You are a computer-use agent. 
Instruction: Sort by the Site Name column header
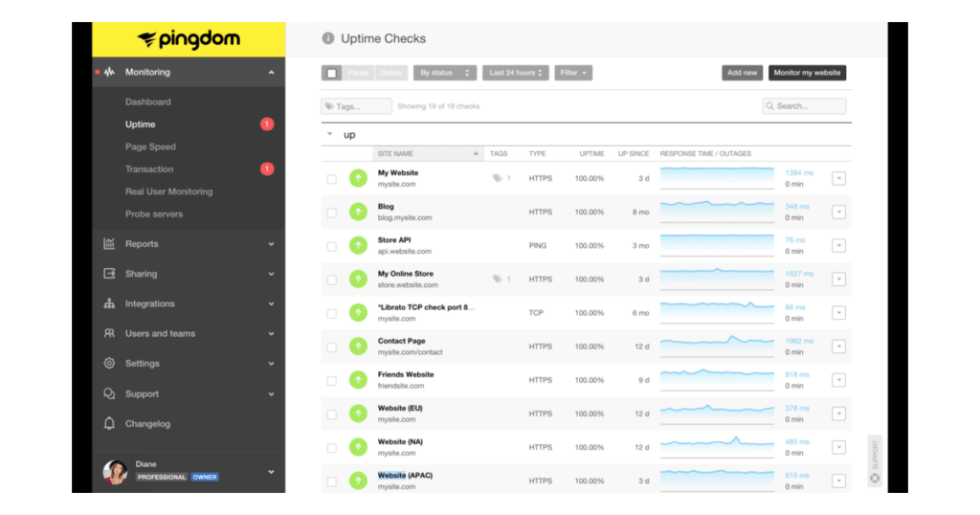click(x=428, y=154)
